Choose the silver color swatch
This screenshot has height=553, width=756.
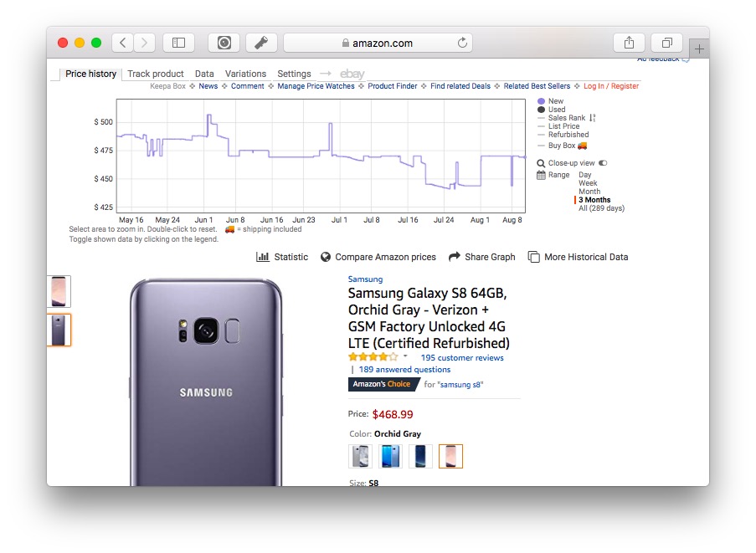tap(360, 456)
